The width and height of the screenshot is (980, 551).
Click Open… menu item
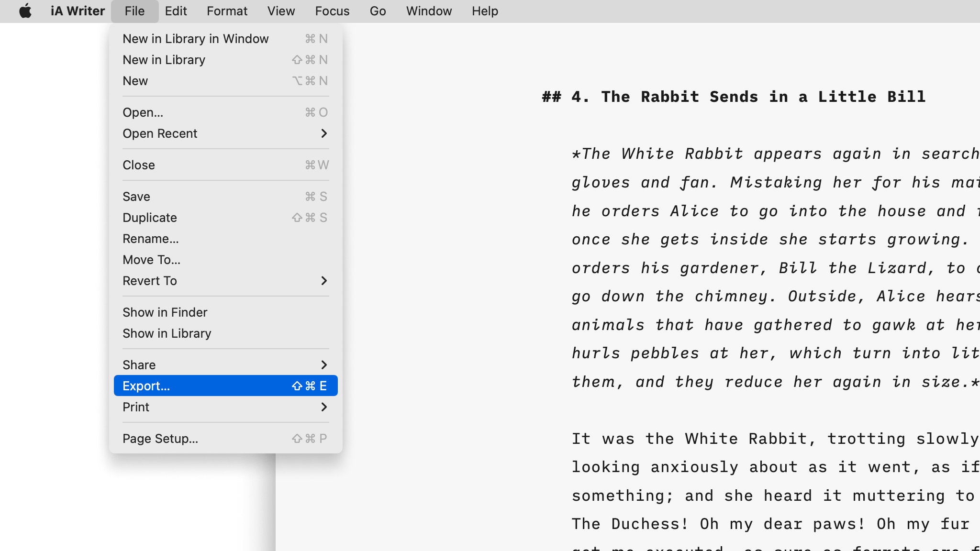tap(143, 112)
